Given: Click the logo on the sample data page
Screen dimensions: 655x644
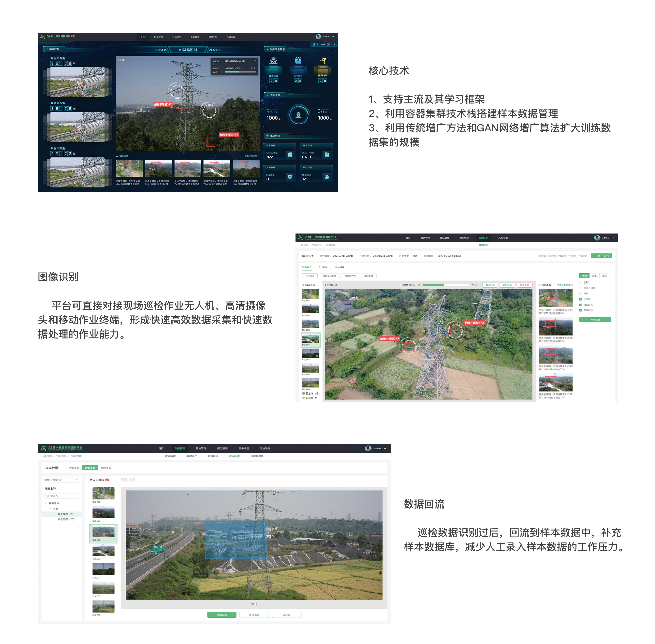Looking at the screenshot, I should tap(43, 448).
